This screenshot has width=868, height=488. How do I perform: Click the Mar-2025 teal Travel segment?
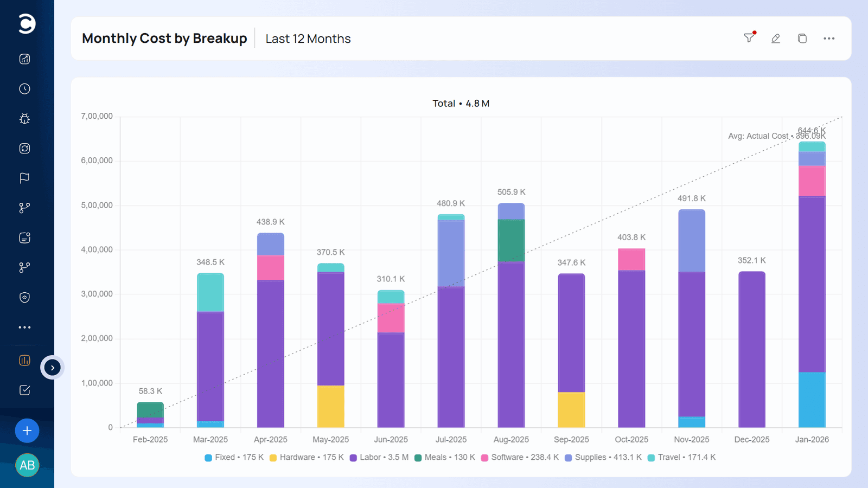click(210, 293)
